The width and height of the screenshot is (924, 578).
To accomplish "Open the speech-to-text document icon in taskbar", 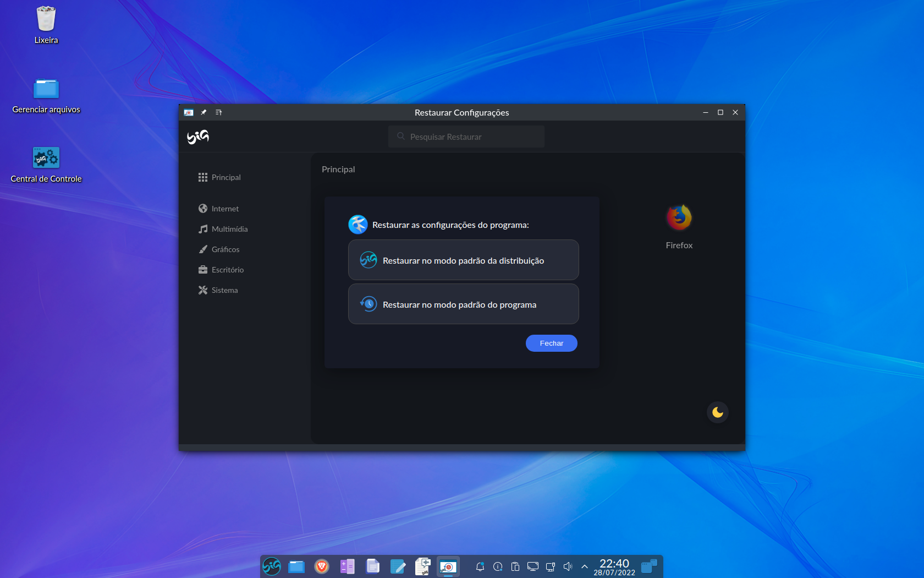I will coord(423,566).
